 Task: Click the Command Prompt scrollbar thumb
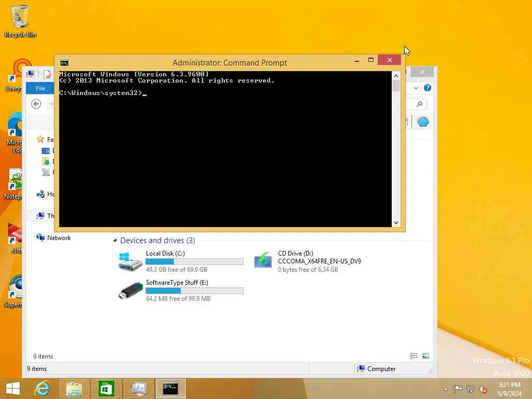point(396,86)
